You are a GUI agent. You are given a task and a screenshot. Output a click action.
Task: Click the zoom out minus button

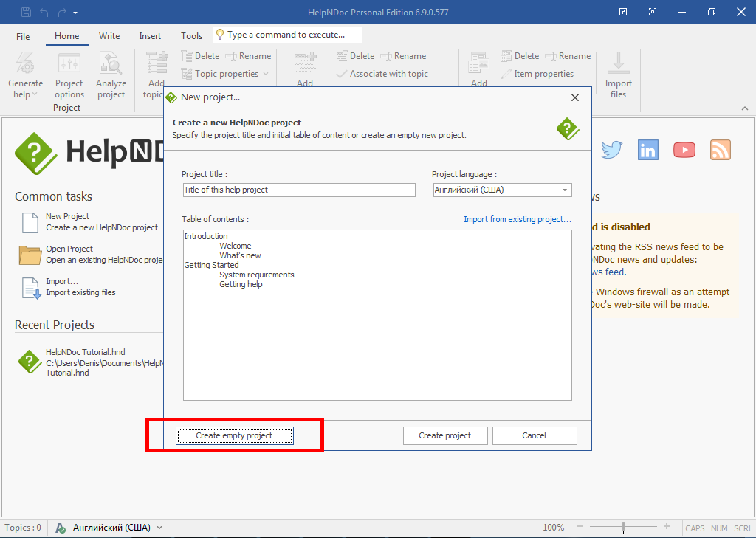pyautogui.click(x=580, y=527)
